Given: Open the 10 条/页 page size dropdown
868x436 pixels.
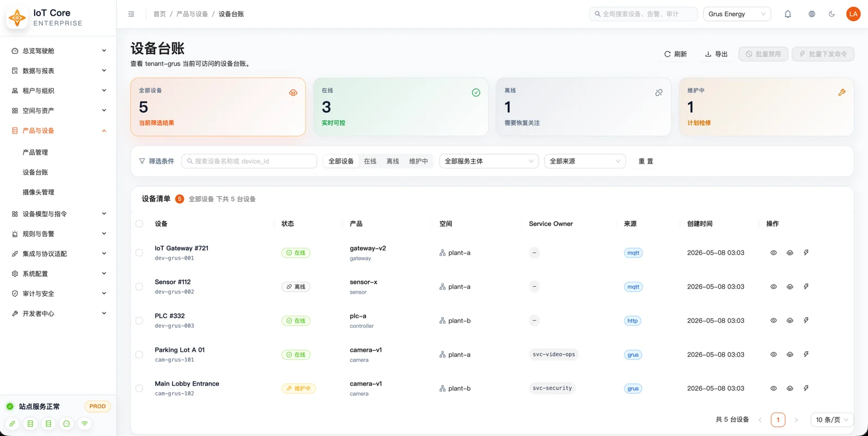Looking at the screenshot, I should tap(832, 420).
